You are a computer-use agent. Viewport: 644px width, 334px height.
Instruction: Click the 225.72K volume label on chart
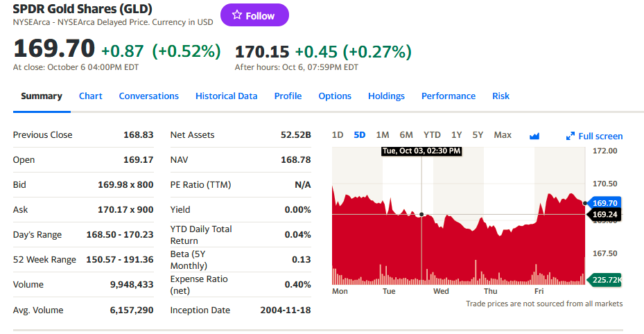point(606,280)
